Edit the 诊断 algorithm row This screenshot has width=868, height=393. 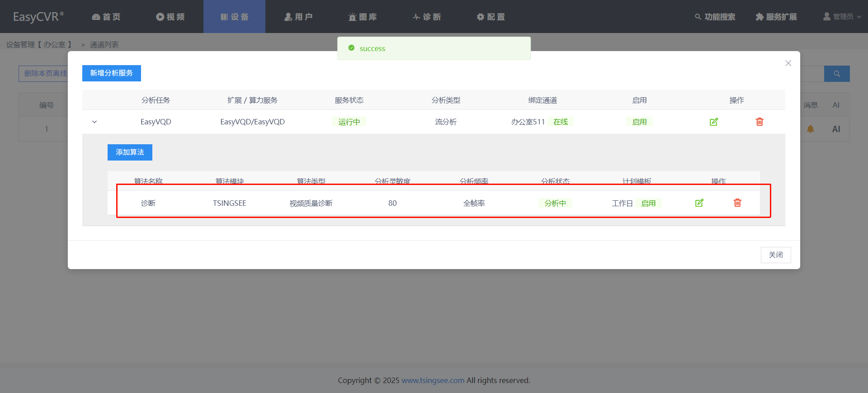point(699,203)
